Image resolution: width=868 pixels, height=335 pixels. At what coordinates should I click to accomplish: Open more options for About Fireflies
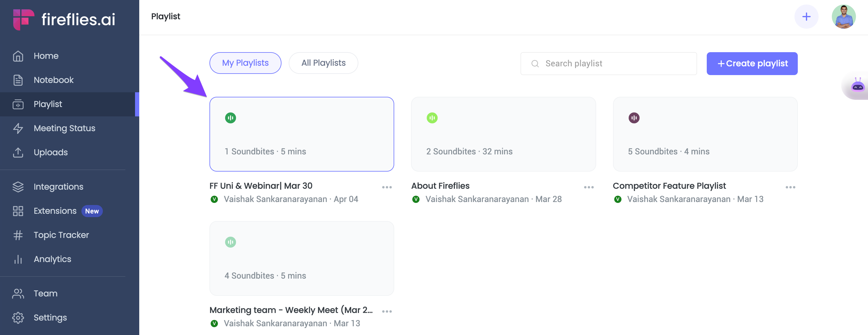[589, 187]
